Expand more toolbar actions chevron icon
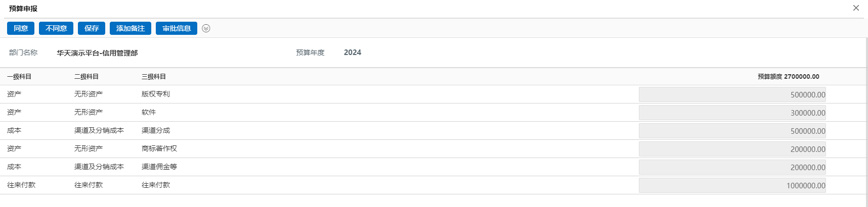 (206, 28)
